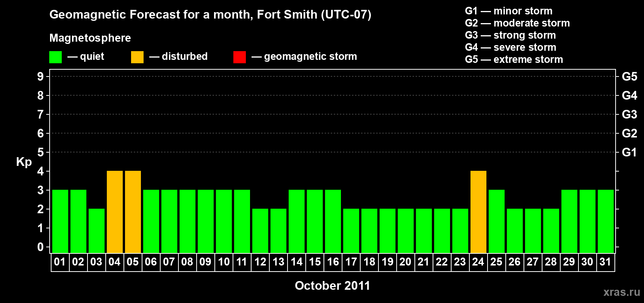644x303 pixels.
Task: Click the orange bar for day 05
Action: click(x=133, y=212)
